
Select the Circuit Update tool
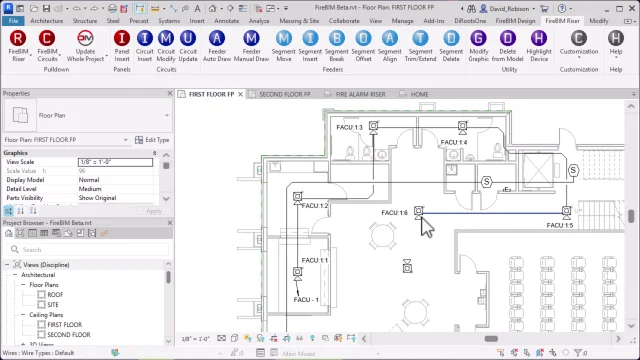pyautogui.click(x=188, y=46)
